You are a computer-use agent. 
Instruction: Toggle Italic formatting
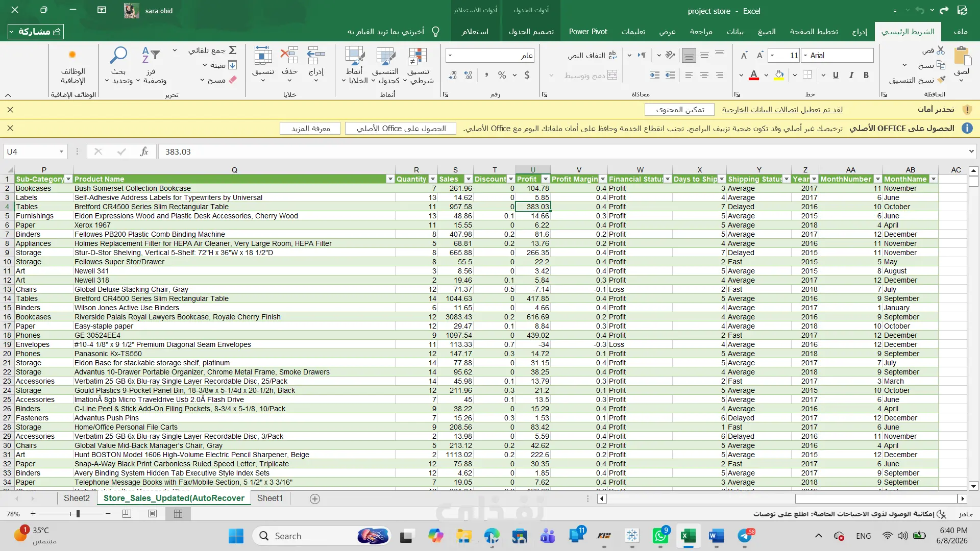pos(851,76)
